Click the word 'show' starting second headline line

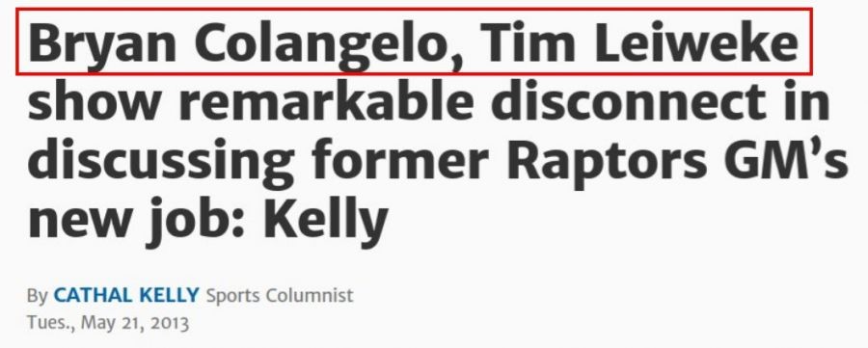(95, 100)
